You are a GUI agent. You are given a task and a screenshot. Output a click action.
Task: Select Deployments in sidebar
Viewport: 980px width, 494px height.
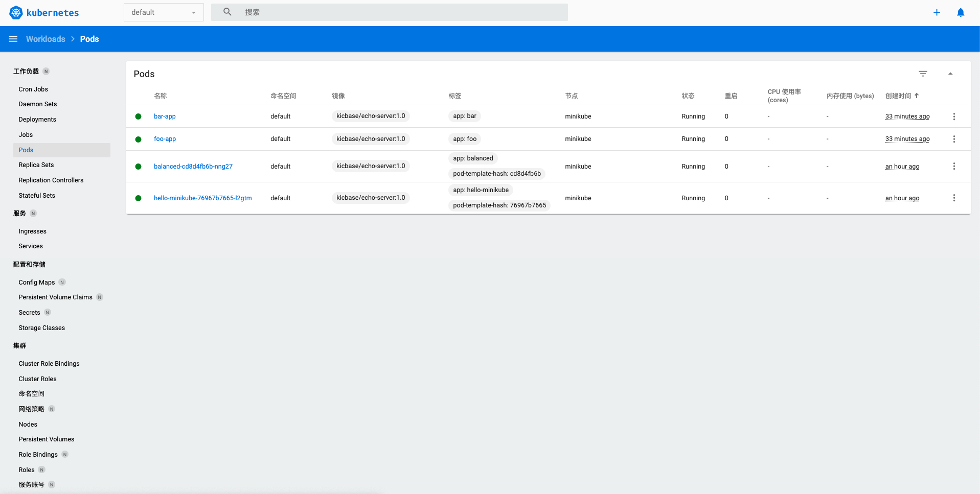click(37, 120)
